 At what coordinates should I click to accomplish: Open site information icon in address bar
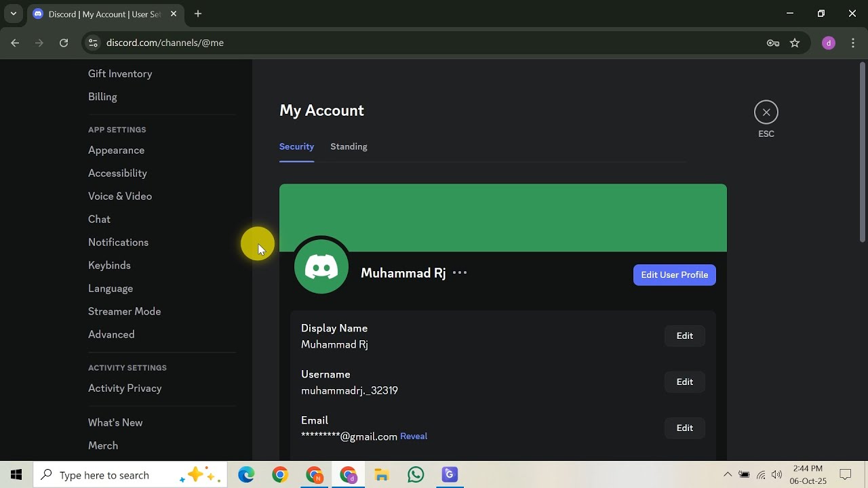point(93,43)
